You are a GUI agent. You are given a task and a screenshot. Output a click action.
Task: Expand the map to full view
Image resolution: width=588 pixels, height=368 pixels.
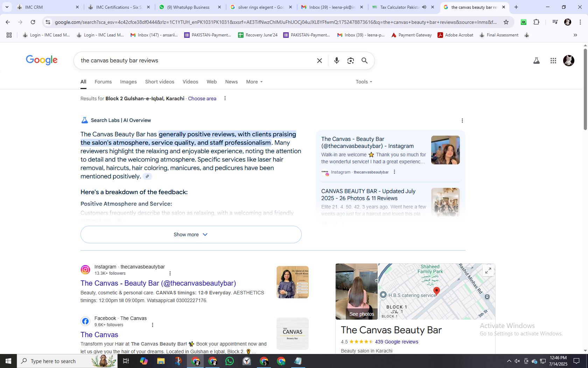(488, 271)
